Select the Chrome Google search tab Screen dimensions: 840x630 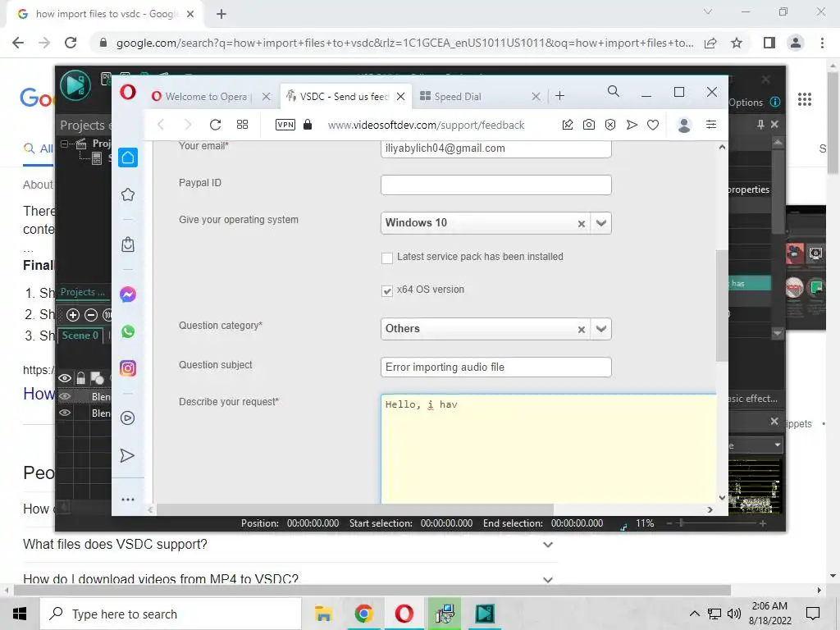point(107,14)
